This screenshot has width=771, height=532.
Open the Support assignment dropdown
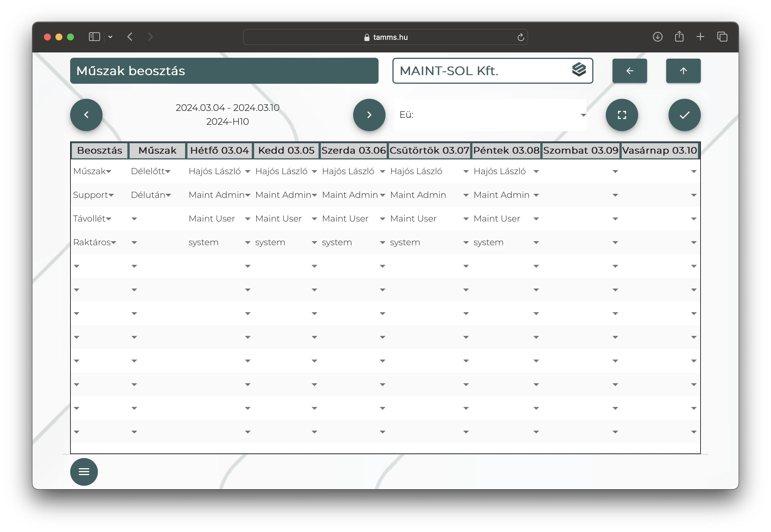coord(93,195)
